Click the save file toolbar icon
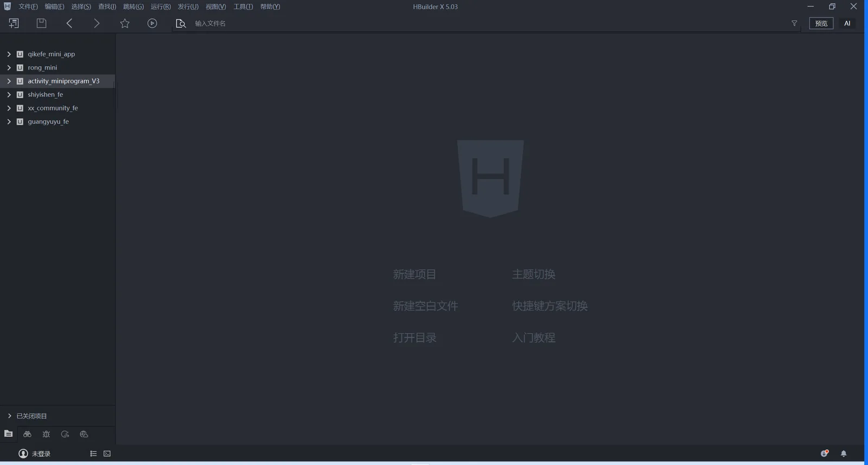The image size is (868, 465). tap(41, 23)
